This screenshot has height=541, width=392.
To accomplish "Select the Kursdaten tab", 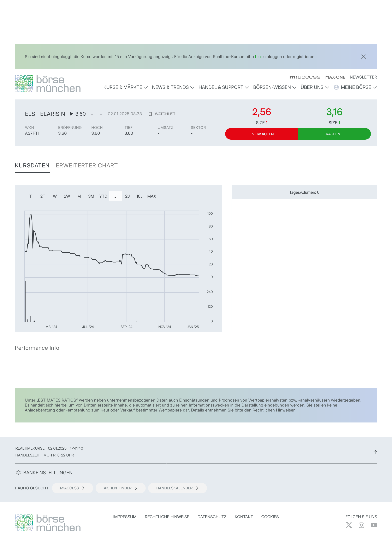I will (32, 165).
